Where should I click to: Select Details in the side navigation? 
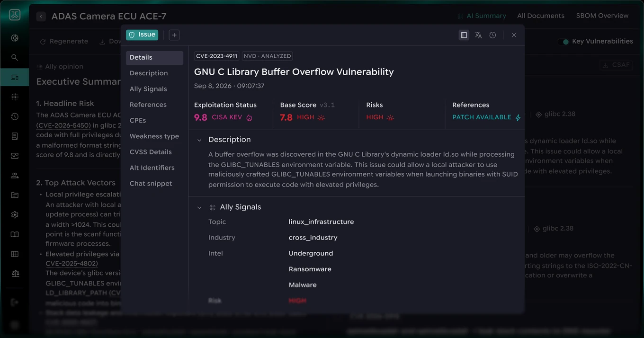pos(154,58)
